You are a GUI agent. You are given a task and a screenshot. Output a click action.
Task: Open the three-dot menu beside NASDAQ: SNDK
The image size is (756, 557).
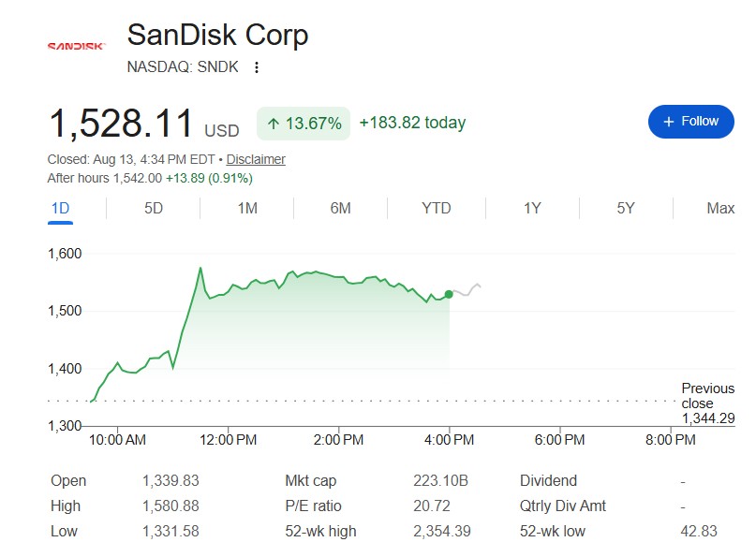[x=257, y=67]
